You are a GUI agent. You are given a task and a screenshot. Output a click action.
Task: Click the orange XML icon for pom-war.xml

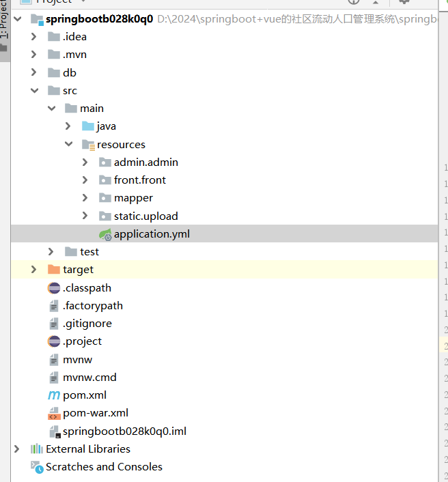[x=54, y=413]
